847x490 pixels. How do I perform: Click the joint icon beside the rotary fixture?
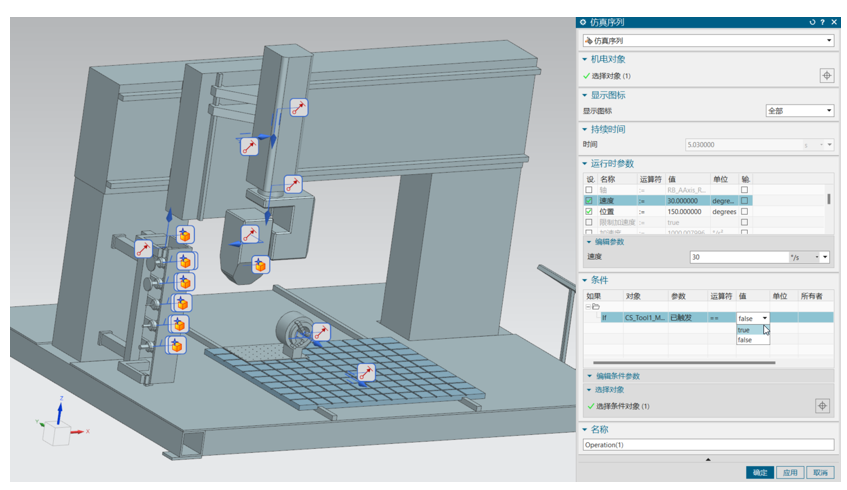321,332
